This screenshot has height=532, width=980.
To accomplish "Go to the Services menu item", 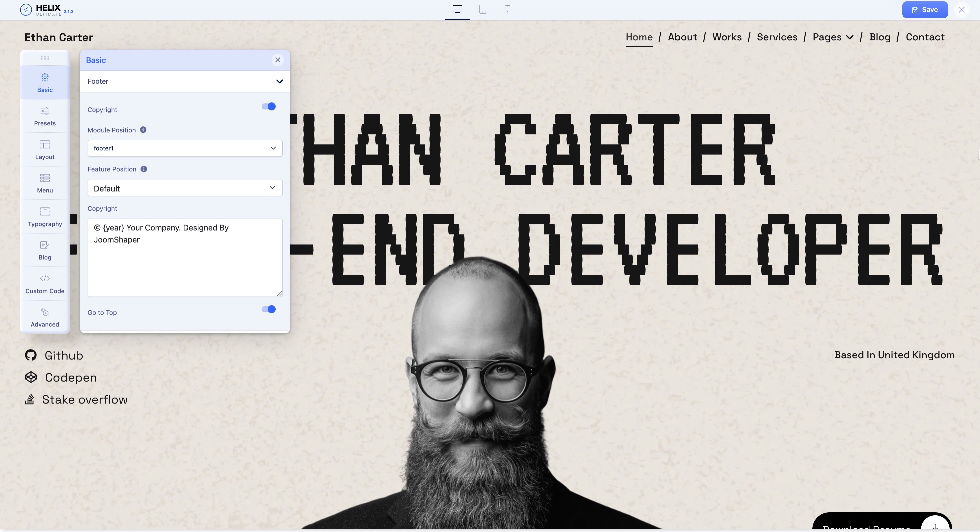I will point(777,37).
